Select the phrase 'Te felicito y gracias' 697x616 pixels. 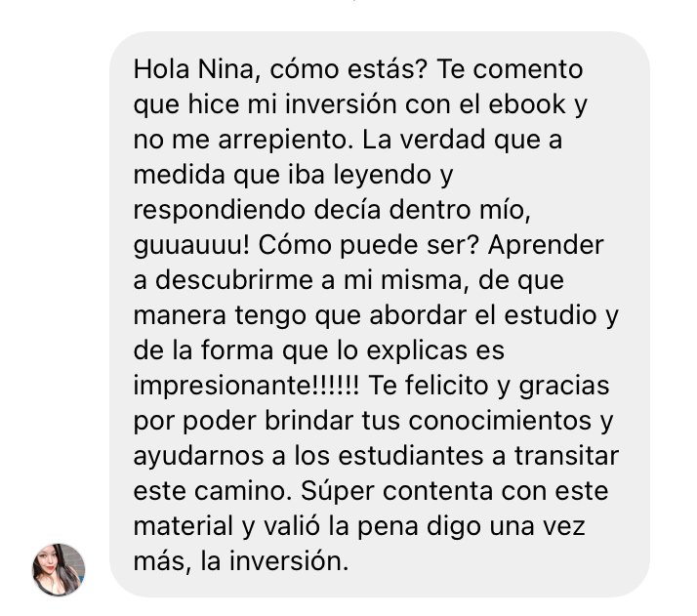pyautogui.click(x=488, y=386)
